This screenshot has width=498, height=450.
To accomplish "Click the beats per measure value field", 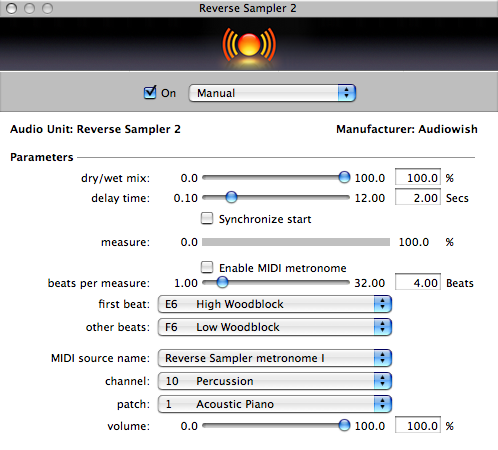I will tap(418, 282).
